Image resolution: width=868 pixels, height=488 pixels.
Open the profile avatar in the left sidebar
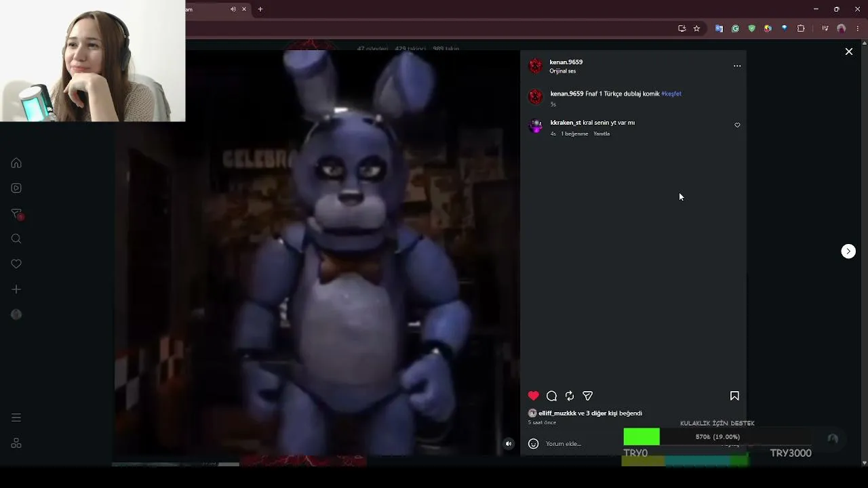click(x=16, y=314)
